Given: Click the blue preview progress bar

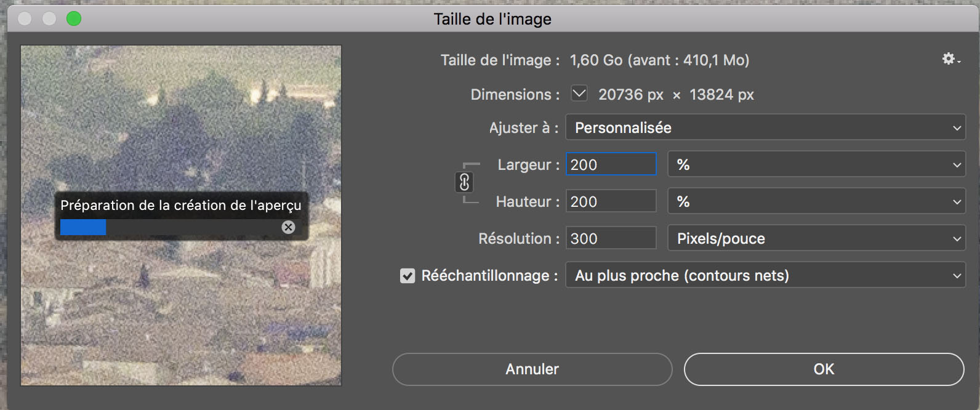Looking at the screenshot, I should (x=83, y=227).
